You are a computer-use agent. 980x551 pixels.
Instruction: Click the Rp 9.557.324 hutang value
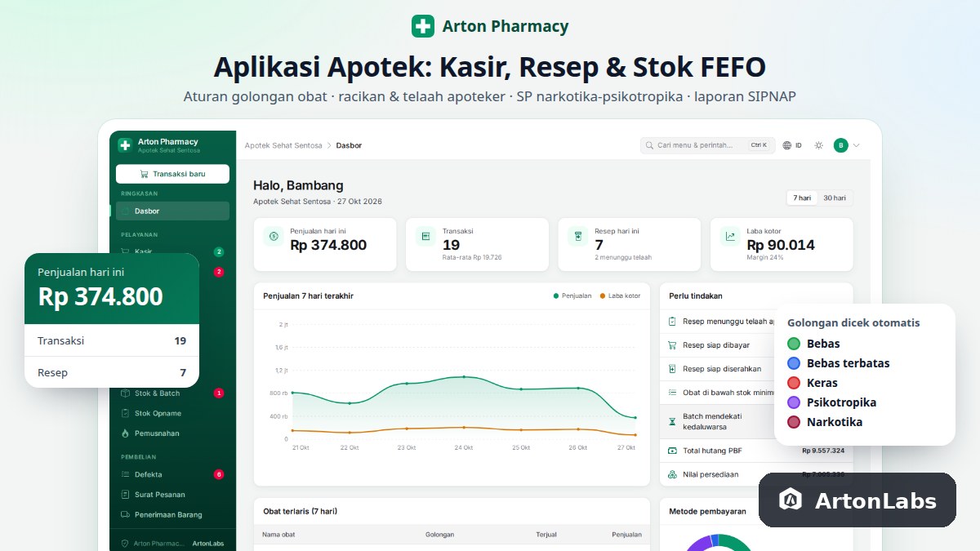pos(823,451)
